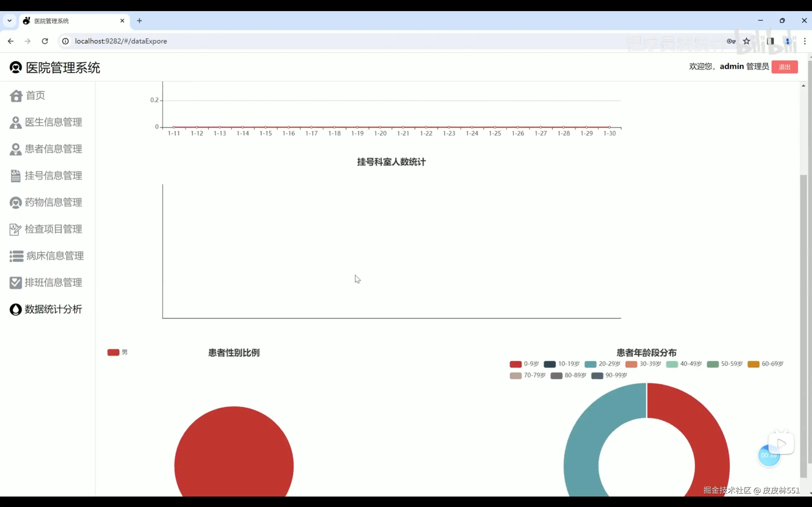This screenshot has height=507, width=812.
Task: Click the 1-20 date axis label
Action: pyautogui.click(x=380, y=133)
